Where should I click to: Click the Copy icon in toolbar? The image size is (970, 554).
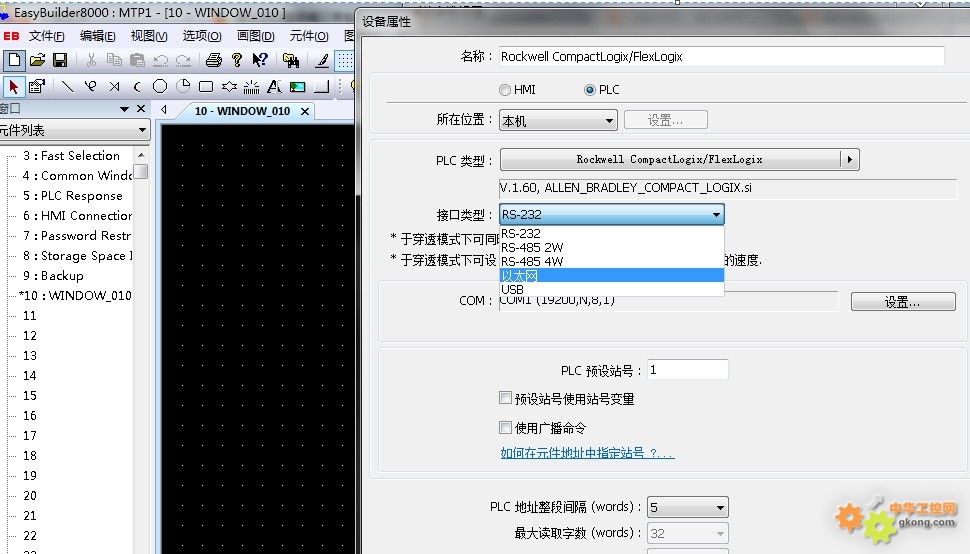click(114, 60)
